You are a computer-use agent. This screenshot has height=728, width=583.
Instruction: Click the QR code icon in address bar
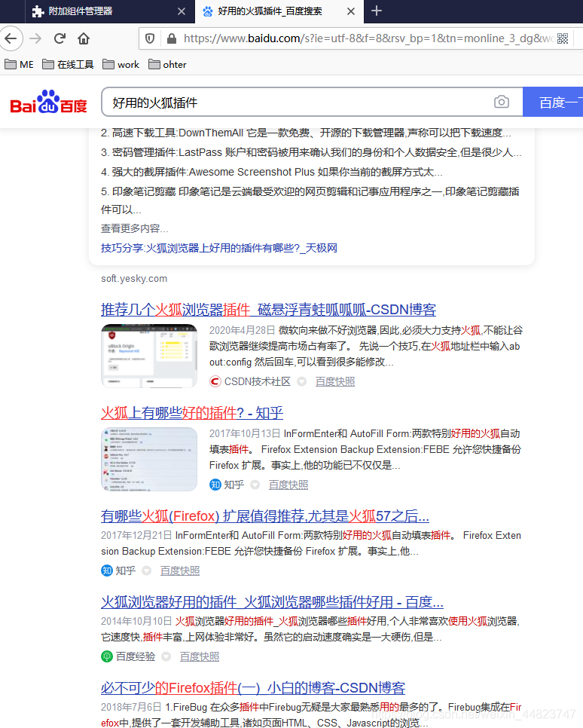pos(563,38)
